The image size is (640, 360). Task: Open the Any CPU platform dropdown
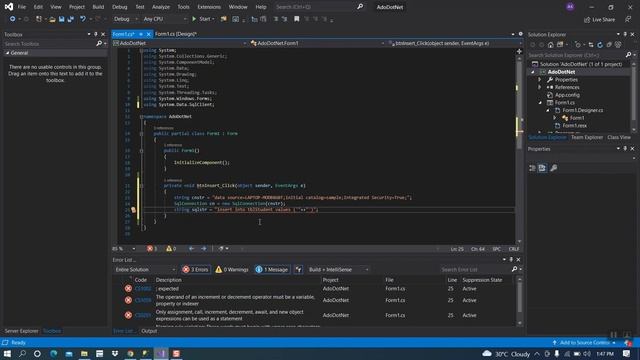pos(164,19)
